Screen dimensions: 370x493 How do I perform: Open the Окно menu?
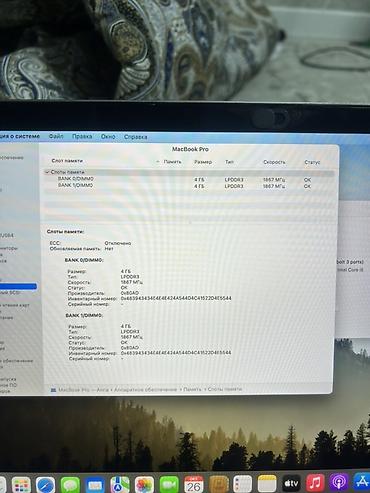coord(108,137)
